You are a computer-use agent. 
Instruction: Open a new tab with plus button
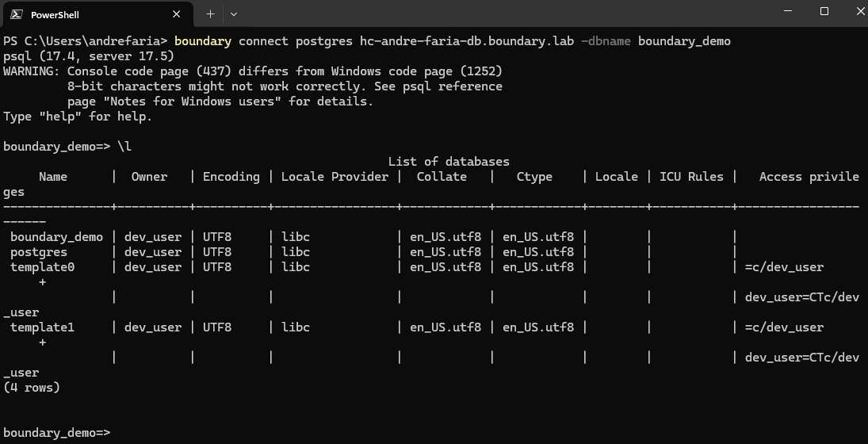(x=211, y=14)
